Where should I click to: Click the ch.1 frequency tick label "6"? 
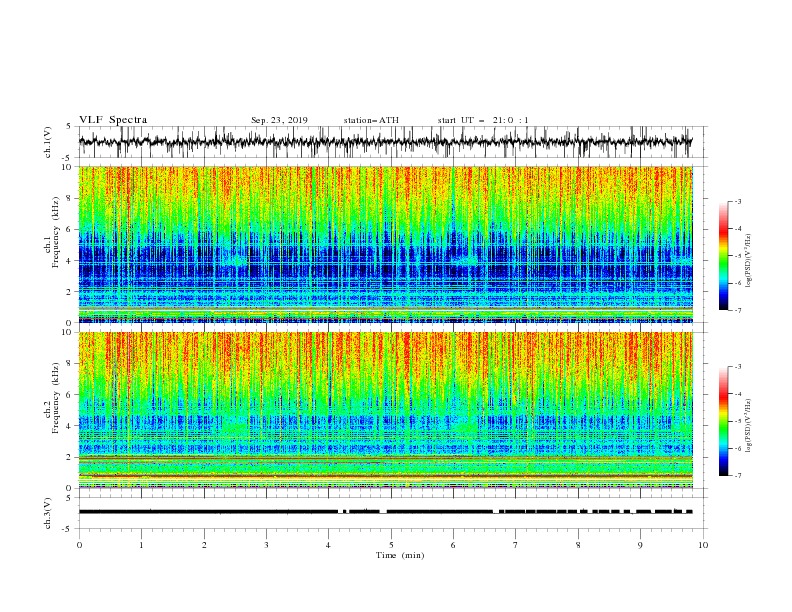(x=69, y=229)
